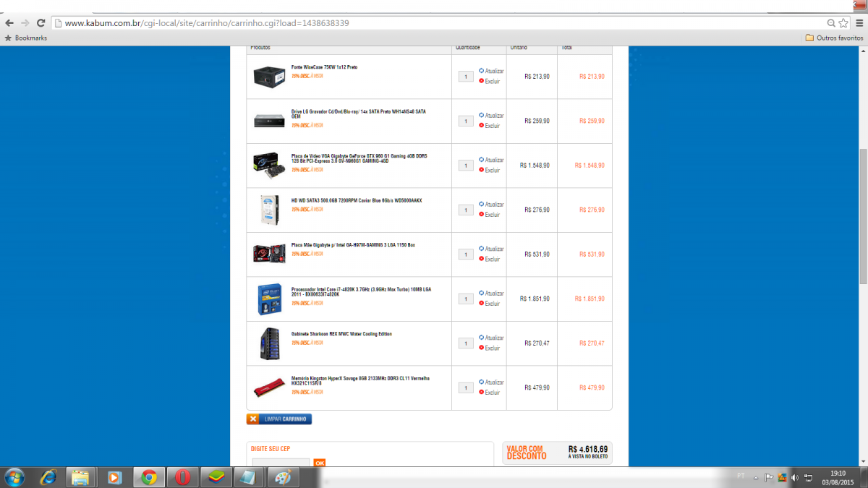Click the total price R$ 1.851,90
868x488 pixels.
click(590, 299)
